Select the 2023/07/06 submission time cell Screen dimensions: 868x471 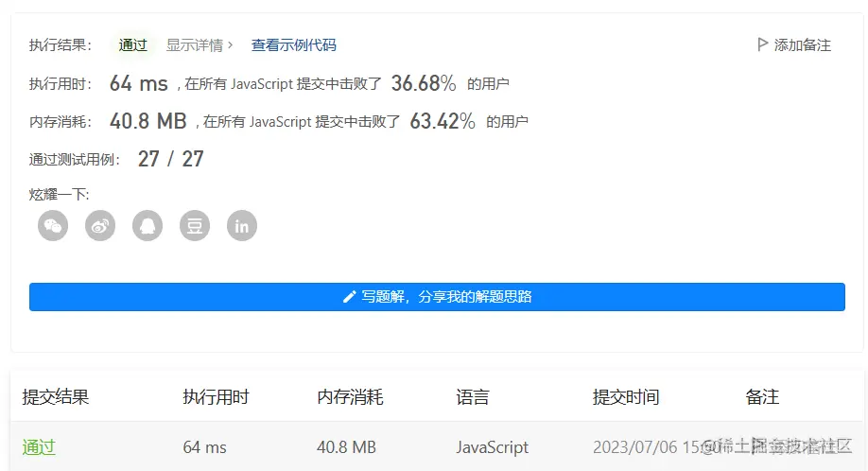pos(656,447)
